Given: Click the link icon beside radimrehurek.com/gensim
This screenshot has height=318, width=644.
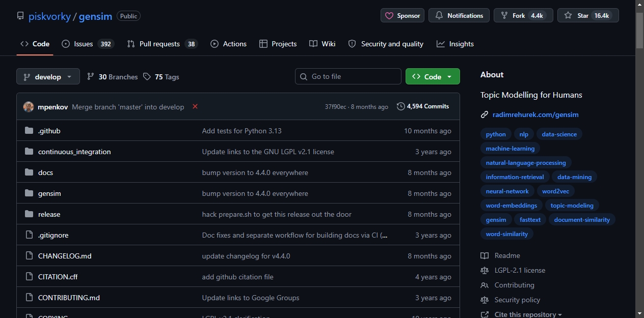Looking at the screenshot, I should [485, 115].
